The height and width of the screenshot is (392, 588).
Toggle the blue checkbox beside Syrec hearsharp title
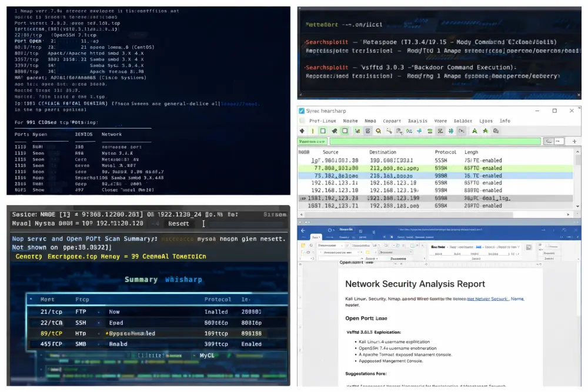click(302, 111)
